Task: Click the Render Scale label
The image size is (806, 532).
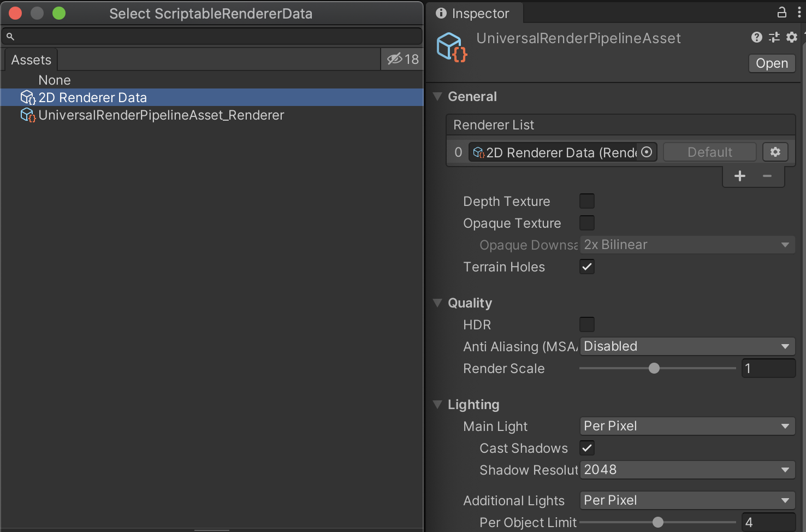Action: coord(503,369)
